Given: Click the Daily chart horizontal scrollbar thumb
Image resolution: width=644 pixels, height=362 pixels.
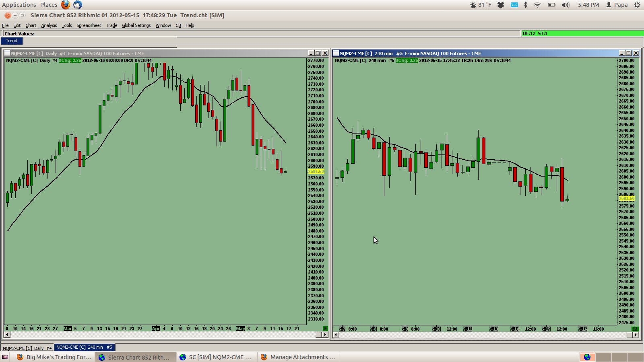Looking at the screenshot, I should (319, 335).
